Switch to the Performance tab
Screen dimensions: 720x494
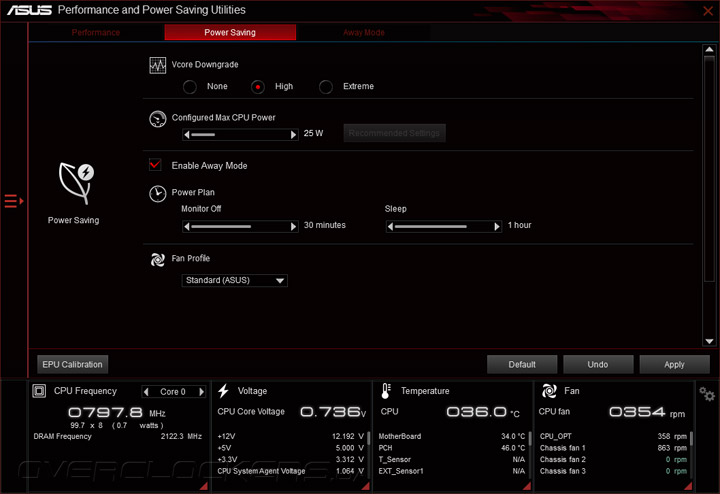96,33
